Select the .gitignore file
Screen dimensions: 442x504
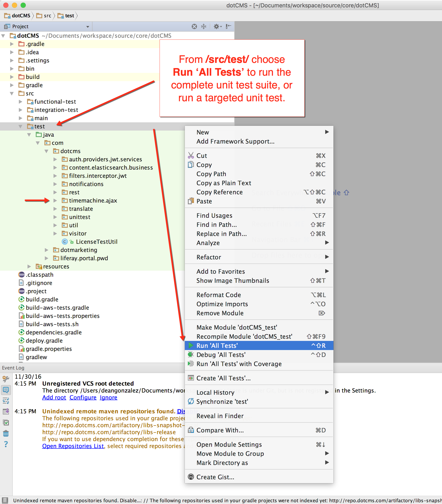point(39,283)
